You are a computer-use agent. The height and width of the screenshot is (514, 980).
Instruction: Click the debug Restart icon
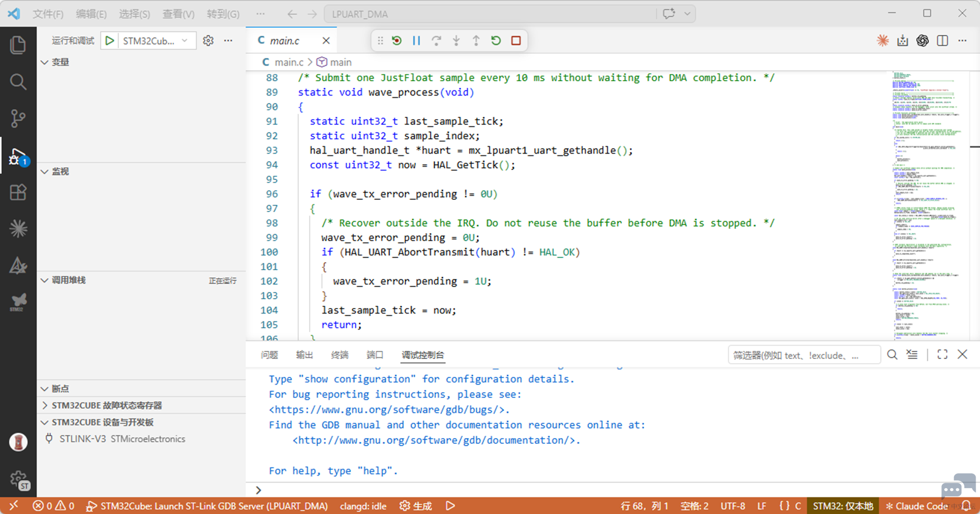pos(496,41)
